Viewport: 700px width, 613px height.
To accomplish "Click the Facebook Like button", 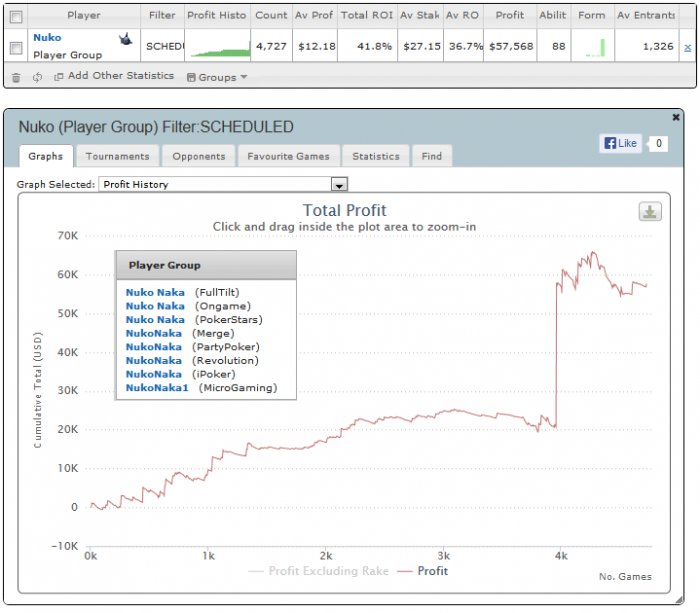I will [621, 143].
